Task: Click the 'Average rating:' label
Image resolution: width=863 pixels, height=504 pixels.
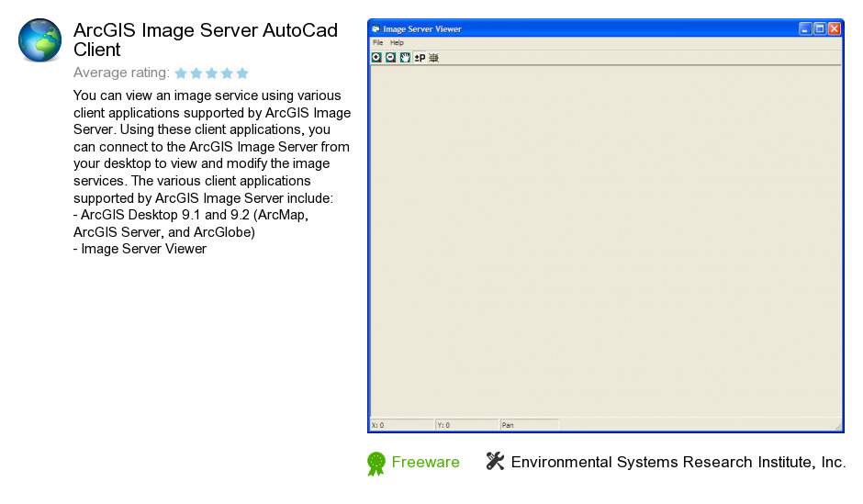Action: (121, 73)
